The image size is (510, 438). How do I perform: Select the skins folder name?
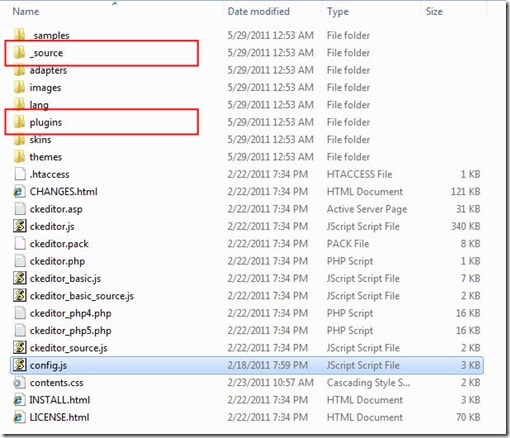(40, 139)
